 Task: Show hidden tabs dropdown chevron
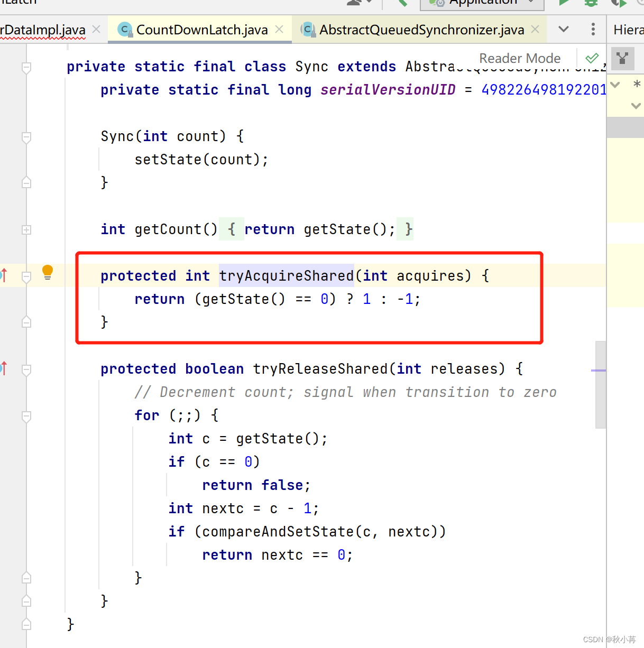click(x=564, y=29)
